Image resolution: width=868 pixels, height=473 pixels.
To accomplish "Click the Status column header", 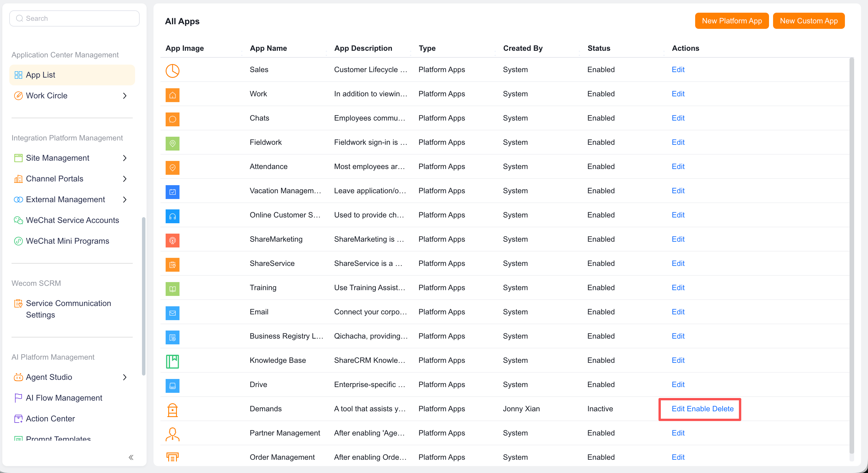I will click(x=599, y=48).
